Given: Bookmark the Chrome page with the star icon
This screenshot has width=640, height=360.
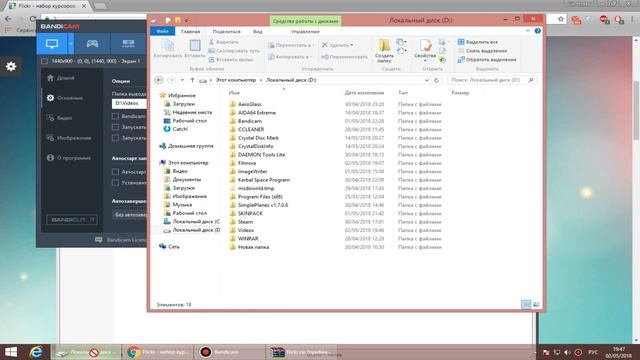Looking at the screenshot, I should point(561,19).
